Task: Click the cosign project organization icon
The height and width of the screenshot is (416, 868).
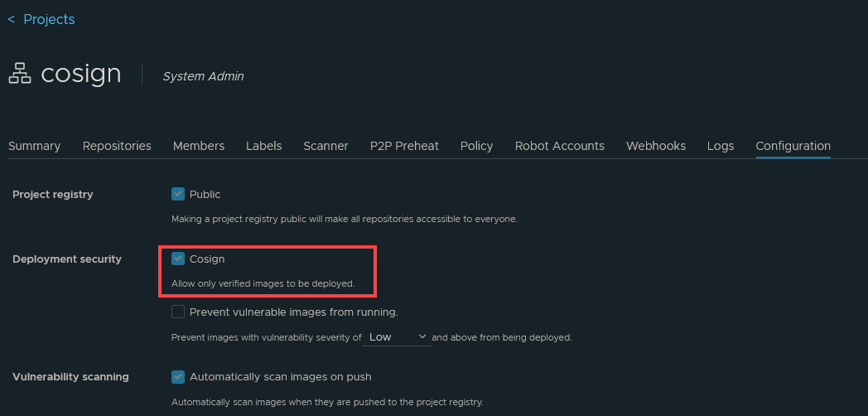Action: point(19,75)
